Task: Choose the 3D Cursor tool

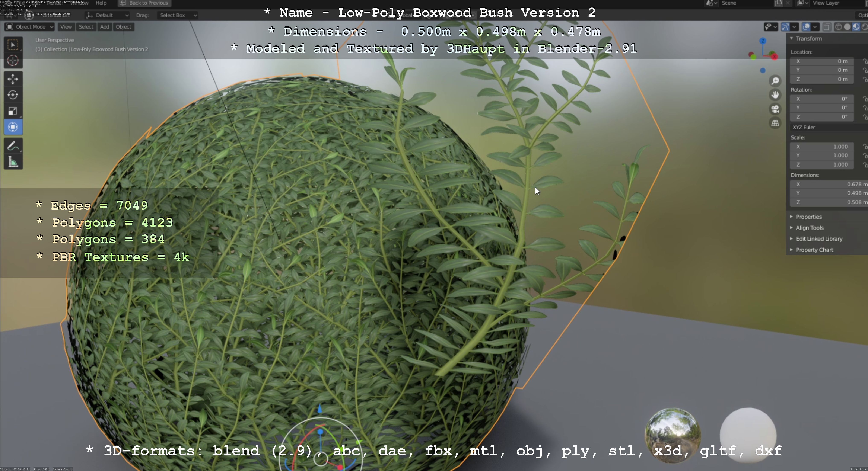Action: pyautogui.click(x=13, y=61)
